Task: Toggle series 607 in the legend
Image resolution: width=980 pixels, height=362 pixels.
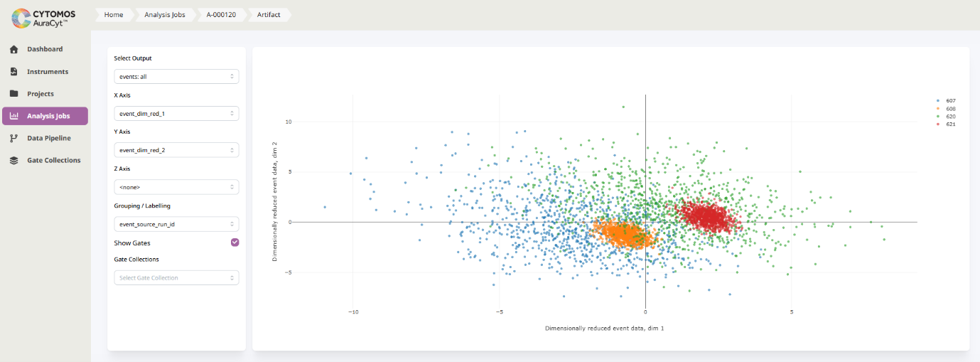Action: (x=950, y=101)
